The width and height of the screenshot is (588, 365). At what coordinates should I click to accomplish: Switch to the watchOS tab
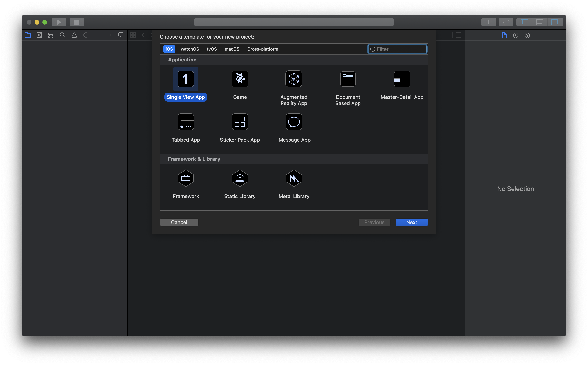click(190, 49)
